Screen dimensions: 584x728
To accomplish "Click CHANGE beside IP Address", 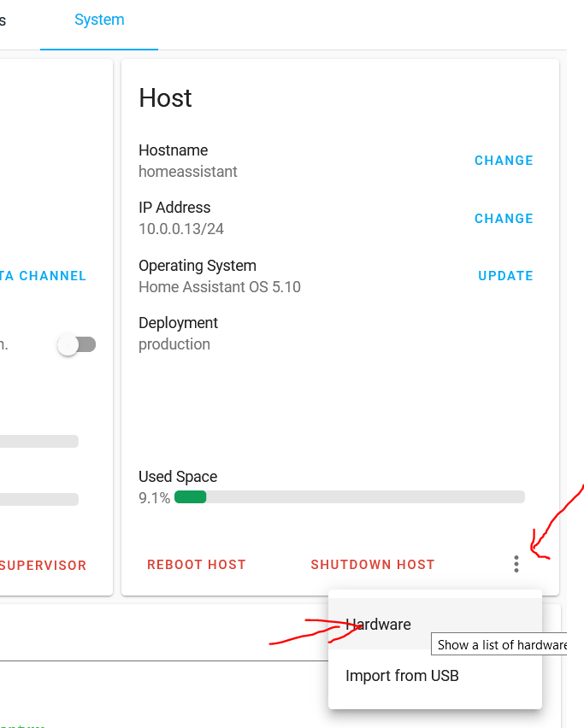I will (504, 219).
